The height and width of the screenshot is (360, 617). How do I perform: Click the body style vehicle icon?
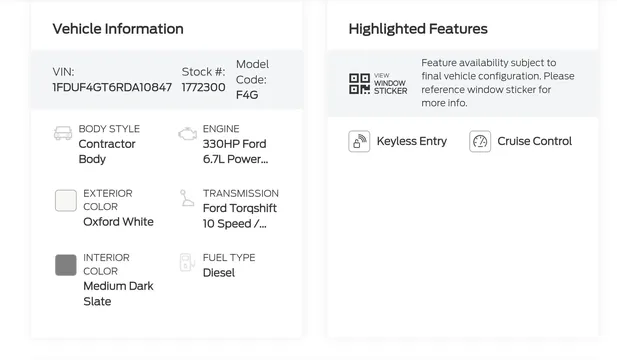[63, 133]
